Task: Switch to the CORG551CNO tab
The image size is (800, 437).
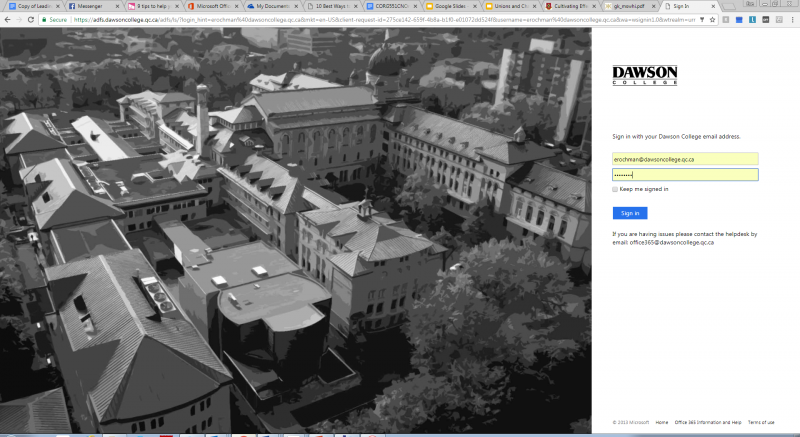Action: 392,6
